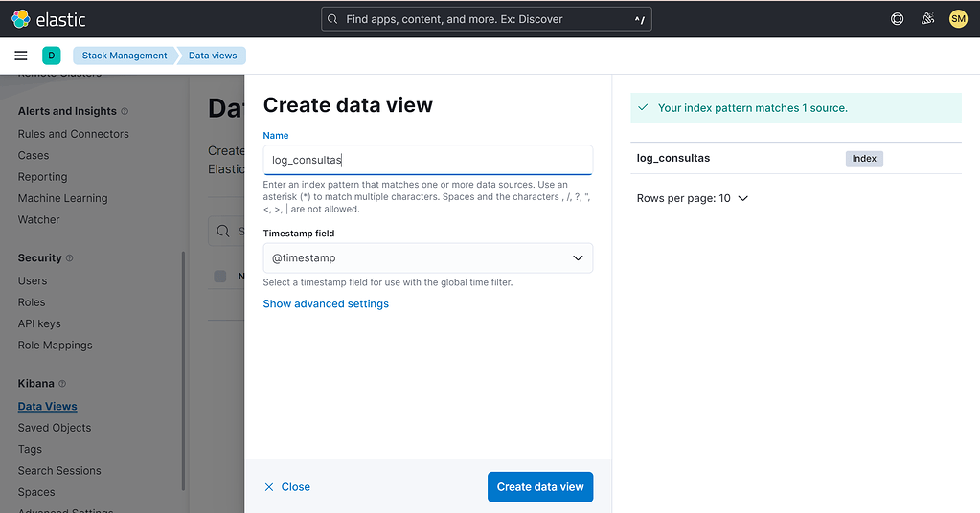Open the newsfeed celebration icon
980x513 pixels.
pos(927,19)
